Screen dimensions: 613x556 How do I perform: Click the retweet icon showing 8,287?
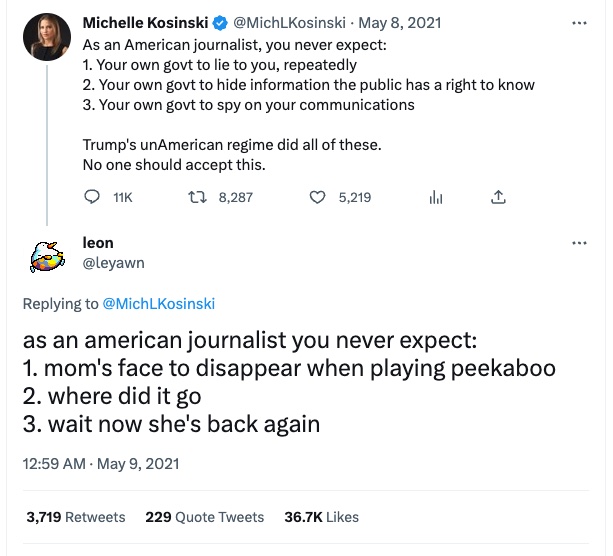(x=197, y=197)
